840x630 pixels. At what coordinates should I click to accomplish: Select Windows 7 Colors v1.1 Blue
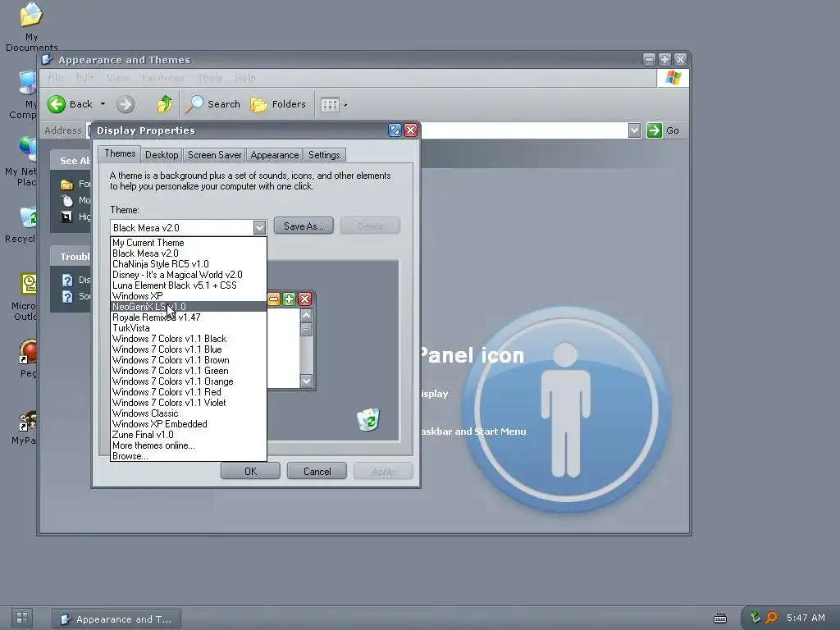click(x=189, y=349)
